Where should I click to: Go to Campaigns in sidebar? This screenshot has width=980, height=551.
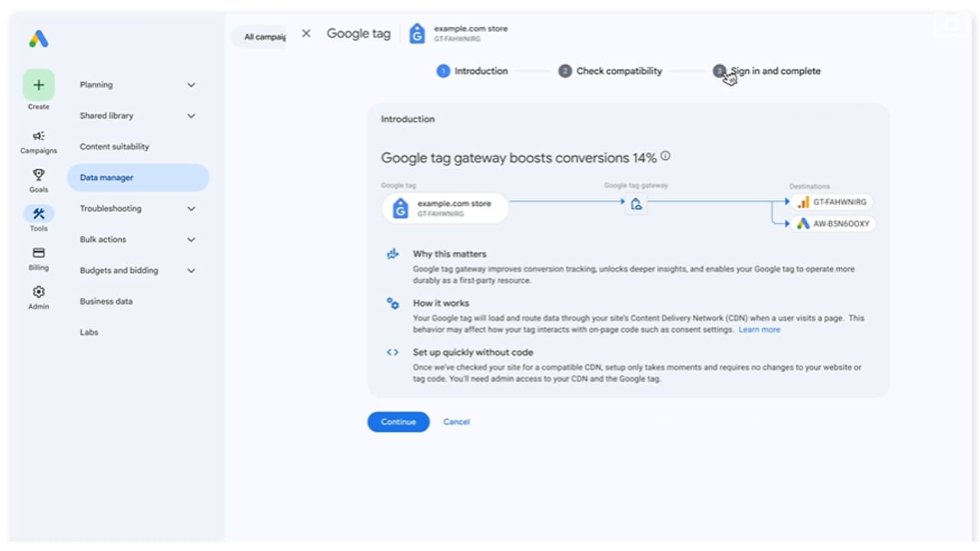pyautogui.click(x=38, y=142)
